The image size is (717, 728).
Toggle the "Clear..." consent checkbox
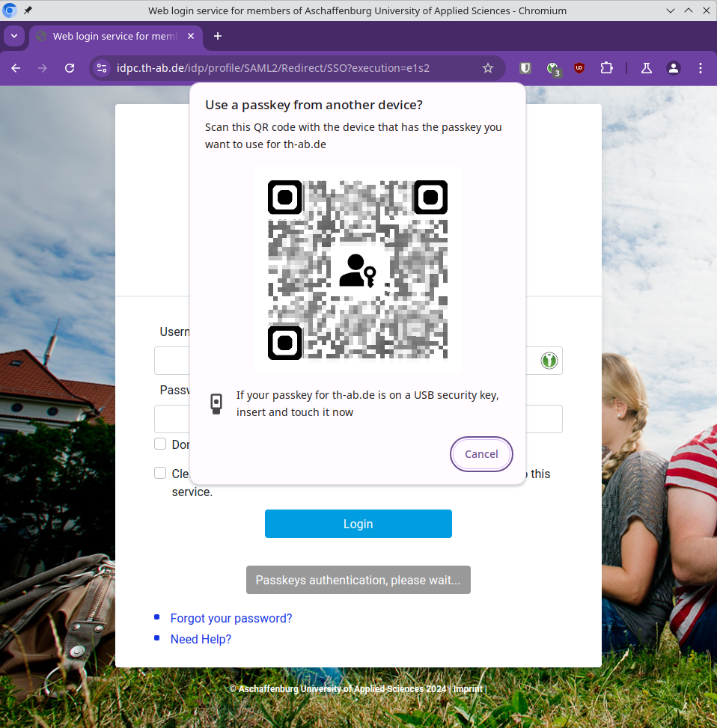[x=160, y=473]
